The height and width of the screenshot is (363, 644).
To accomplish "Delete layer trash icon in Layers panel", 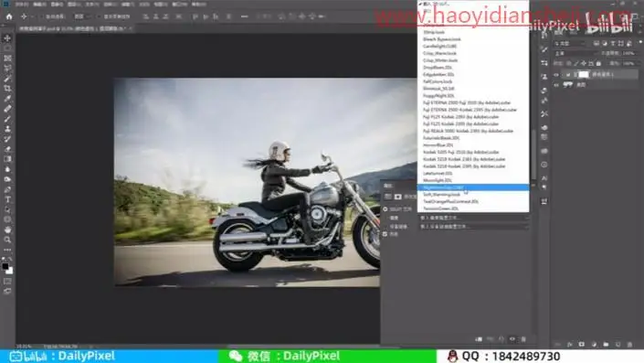I will pyautogui.click(x=630, y=344).
